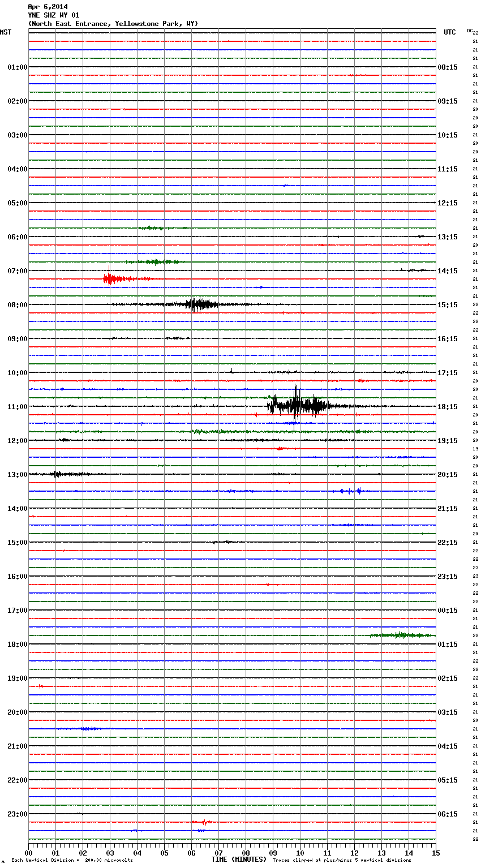Screen dimensions: 481x868
Task: Click the '13:15' UTC time label
Action: [x=448, y=237]
